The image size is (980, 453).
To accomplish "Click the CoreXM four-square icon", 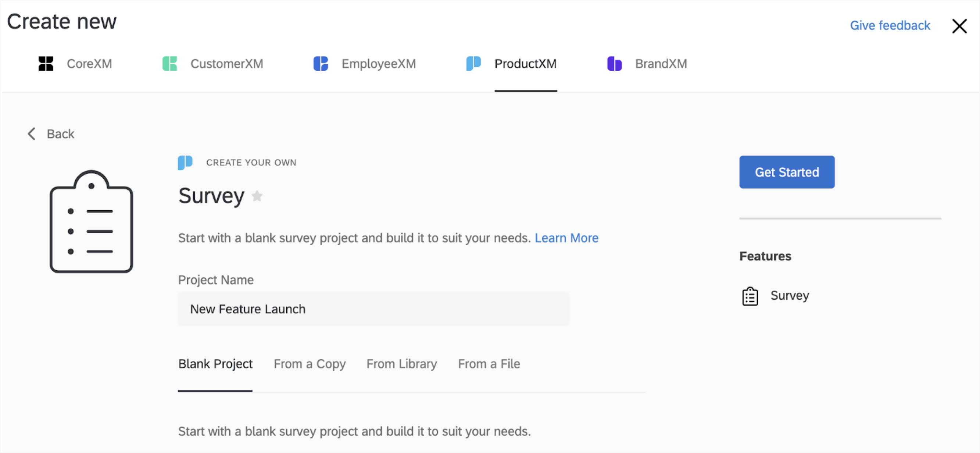I will (x=46, y=64).
